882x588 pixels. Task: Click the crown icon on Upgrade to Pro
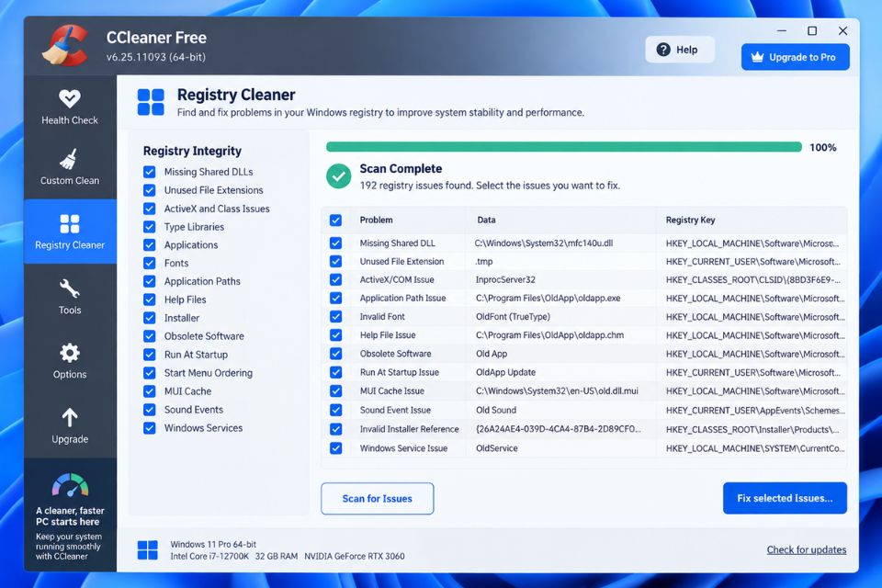pyautogui.click(x=757, y=57)
